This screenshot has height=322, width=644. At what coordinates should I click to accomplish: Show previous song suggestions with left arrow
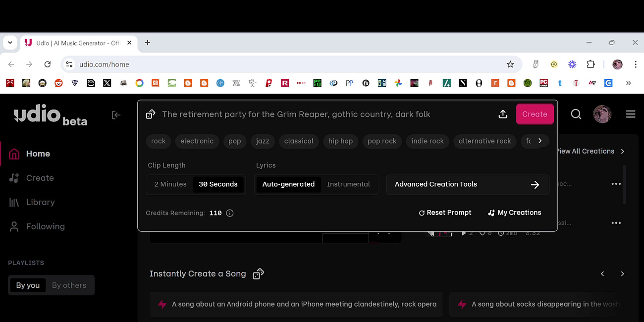pyautogui.click(x=602, y=273)
